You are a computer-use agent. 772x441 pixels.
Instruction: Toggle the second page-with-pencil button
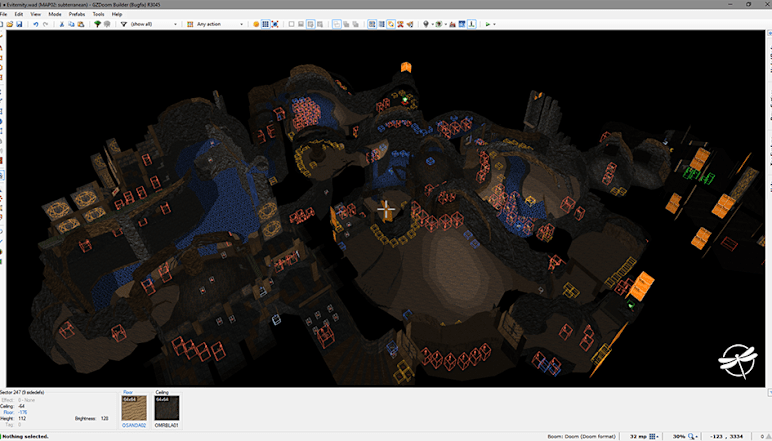pos(320,24)
